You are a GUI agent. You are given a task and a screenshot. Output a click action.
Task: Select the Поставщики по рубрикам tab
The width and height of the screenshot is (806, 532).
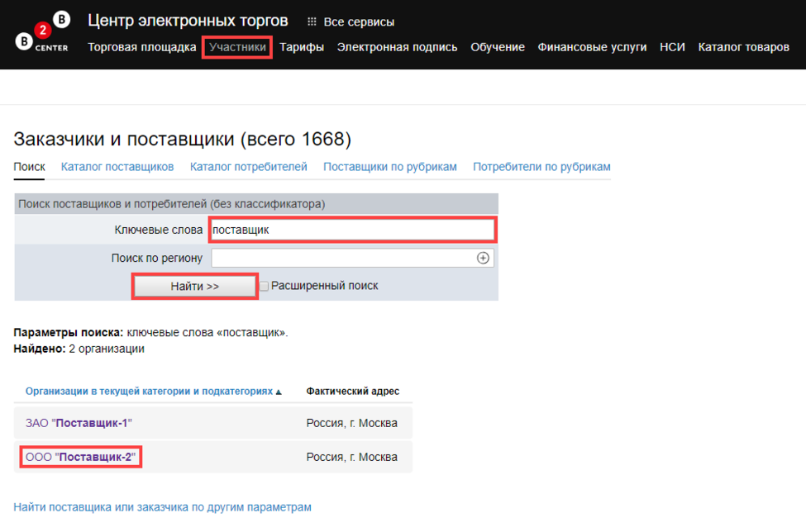(x=389, y=167)
